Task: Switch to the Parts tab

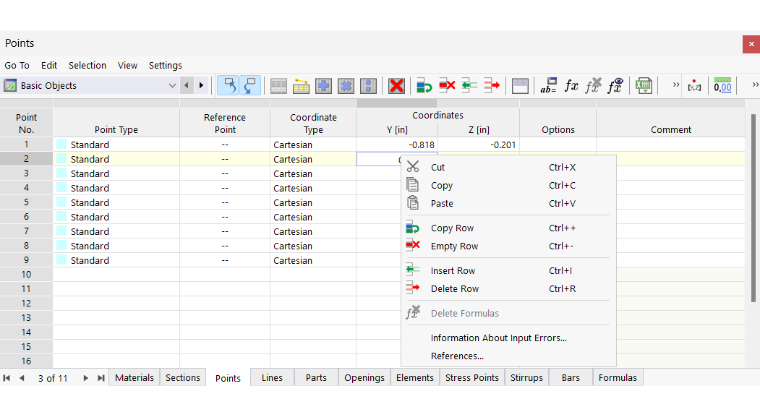Action: coord(316,378)
